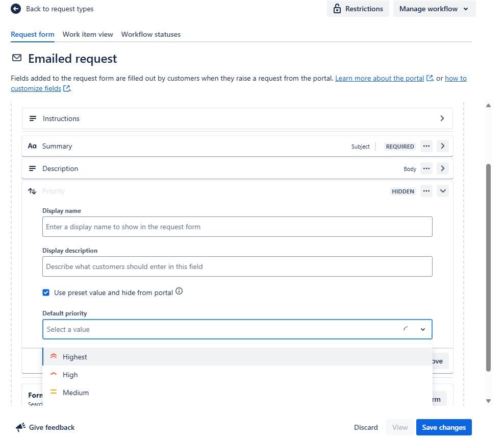504x439 pixels.
Task: Click the Body label on Description row
Action: (410, 169)
